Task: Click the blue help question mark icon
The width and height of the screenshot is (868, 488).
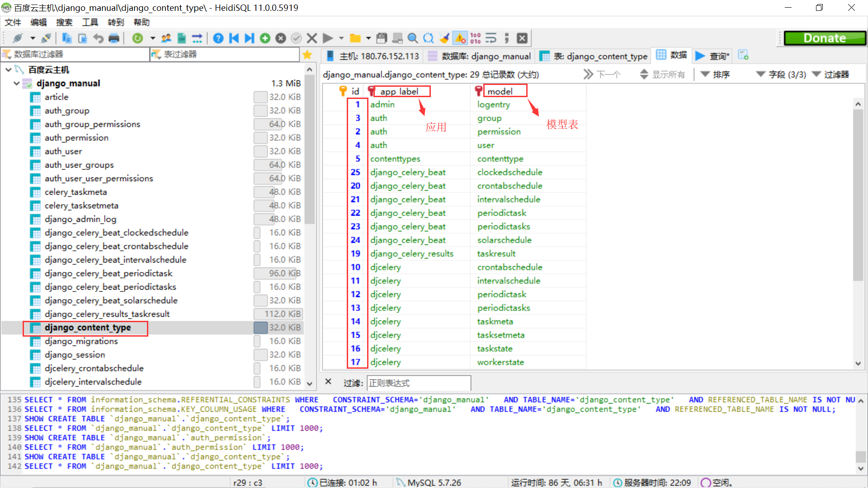Action: [x=218, y=38]
